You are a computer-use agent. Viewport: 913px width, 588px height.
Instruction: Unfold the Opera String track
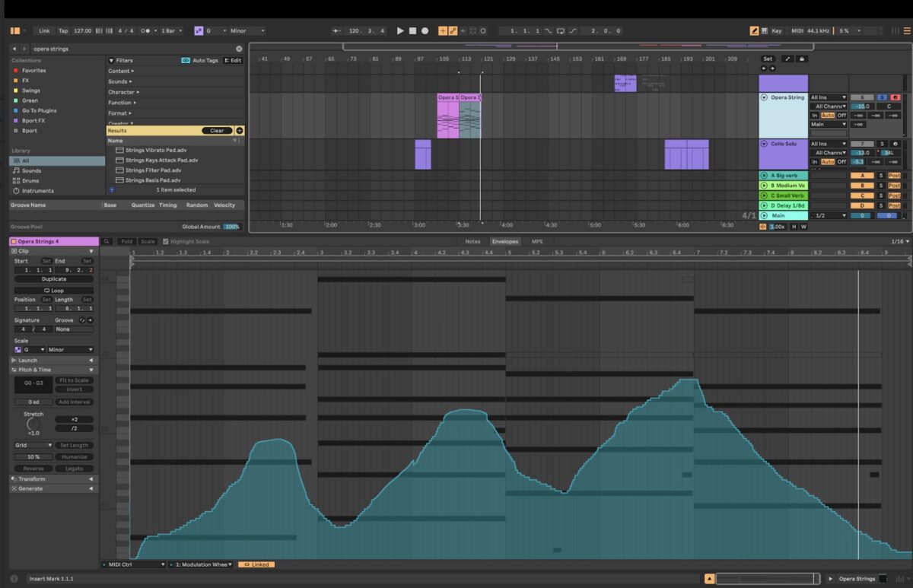click(x=764, y=97)
